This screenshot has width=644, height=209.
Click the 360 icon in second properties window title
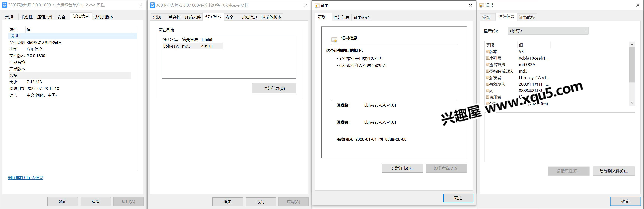(152, 5)
